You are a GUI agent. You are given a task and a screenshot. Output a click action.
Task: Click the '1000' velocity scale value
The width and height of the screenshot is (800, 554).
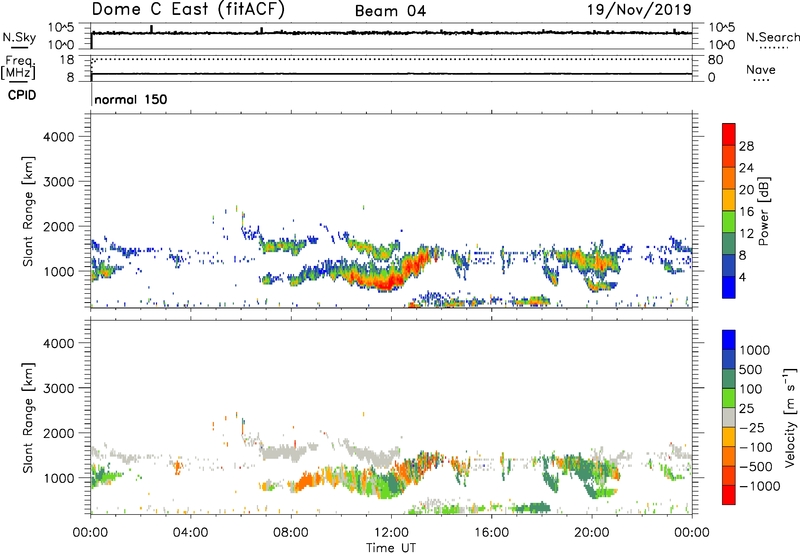coord(754,350)
